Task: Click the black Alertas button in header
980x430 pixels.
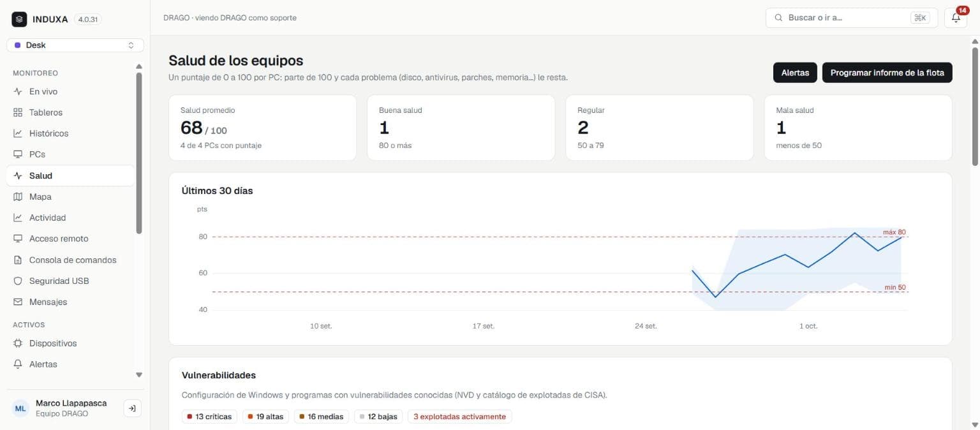Action: (x=795, y=73)
